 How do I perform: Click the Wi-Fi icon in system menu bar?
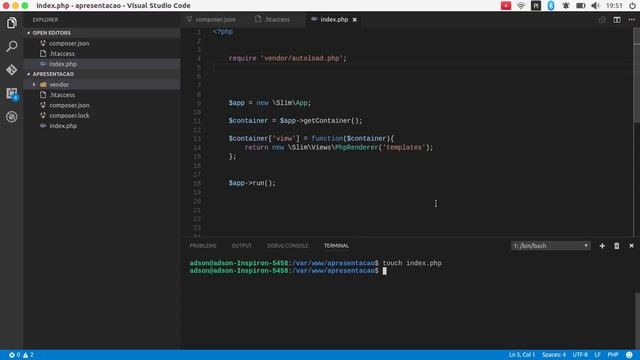pyautogui.click(x=521, y=6)
